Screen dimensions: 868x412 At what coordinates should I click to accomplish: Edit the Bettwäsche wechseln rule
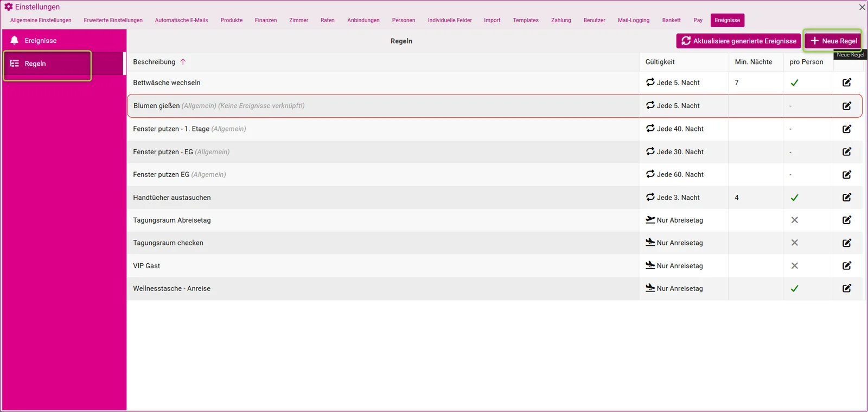846,83
